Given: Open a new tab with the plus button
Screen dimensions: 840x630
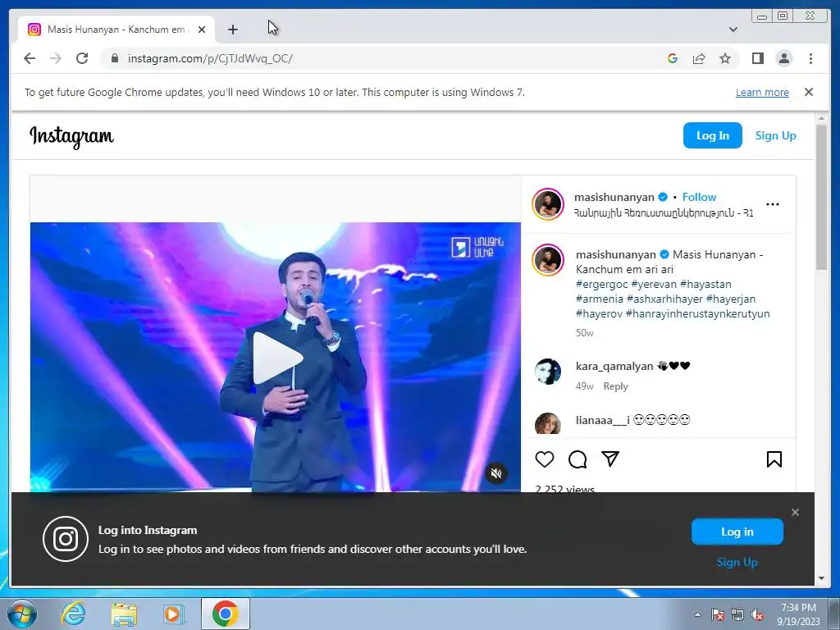Looking at the screenshot, I should 232,30.
